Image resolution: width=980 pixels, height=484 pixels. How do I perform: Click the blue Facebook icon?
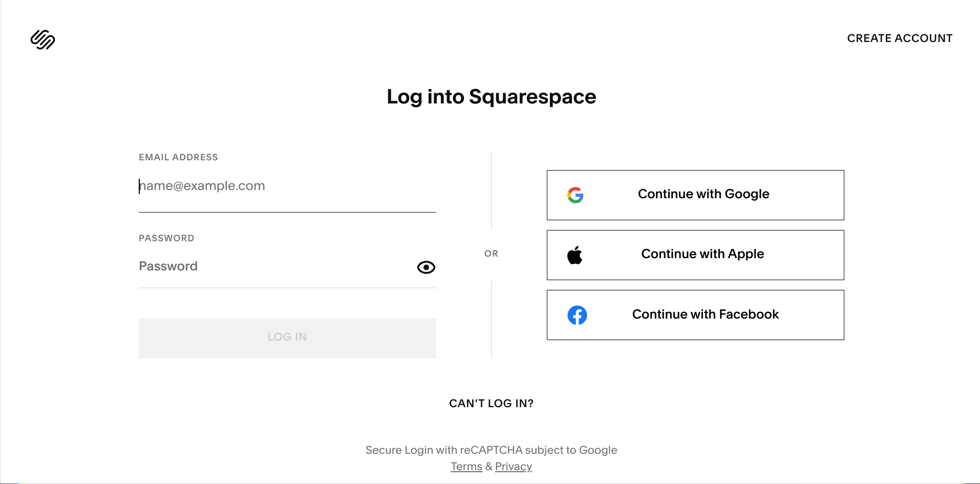tap(578, 315)
